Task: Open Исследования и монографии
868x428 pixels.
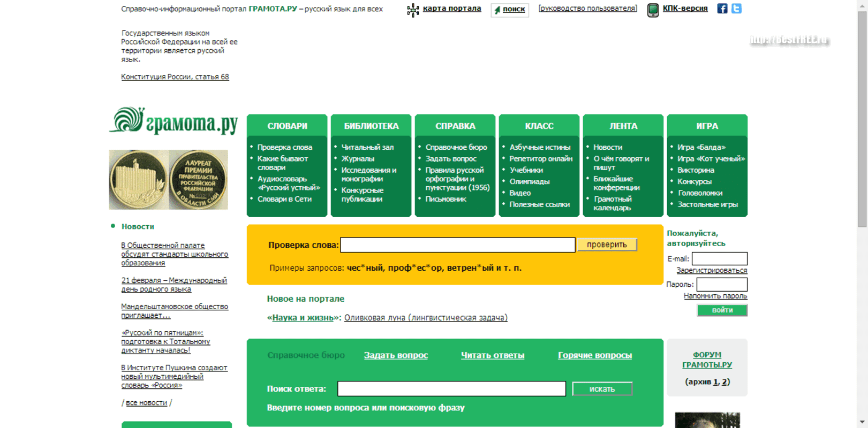Action: point(369,174)
